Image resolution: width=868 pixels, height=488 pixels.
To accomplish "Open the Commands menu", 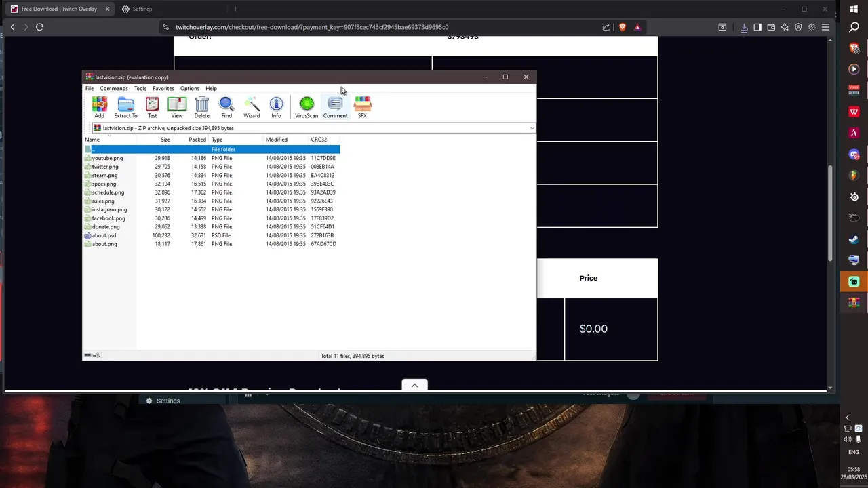I will (114, 89).
